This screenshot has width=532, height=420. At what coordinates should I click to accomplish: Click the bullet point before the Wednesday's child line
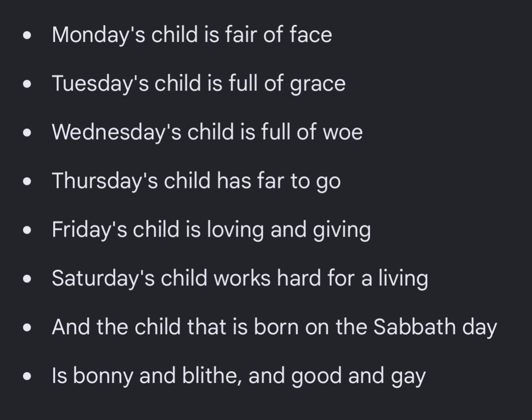(x=27, y=133)
